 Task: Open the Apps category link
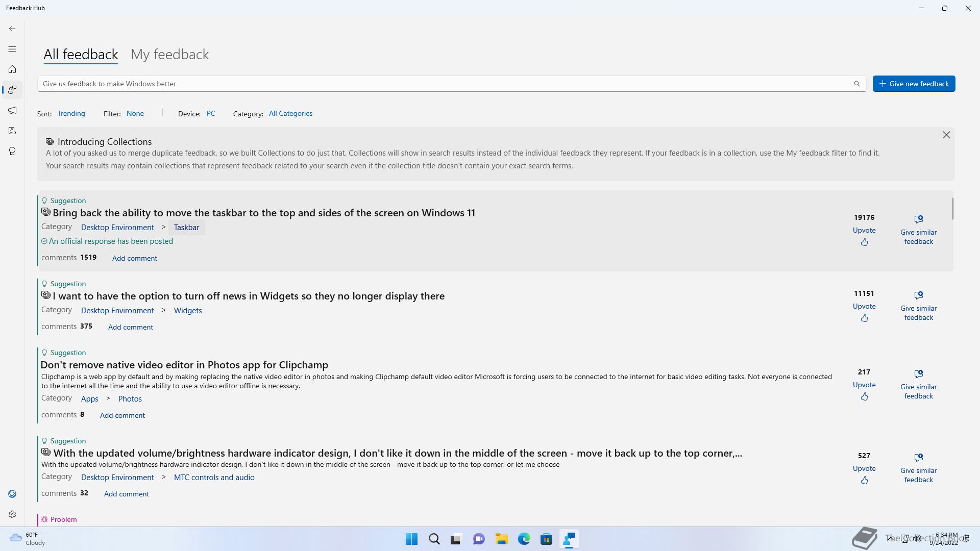89,399
